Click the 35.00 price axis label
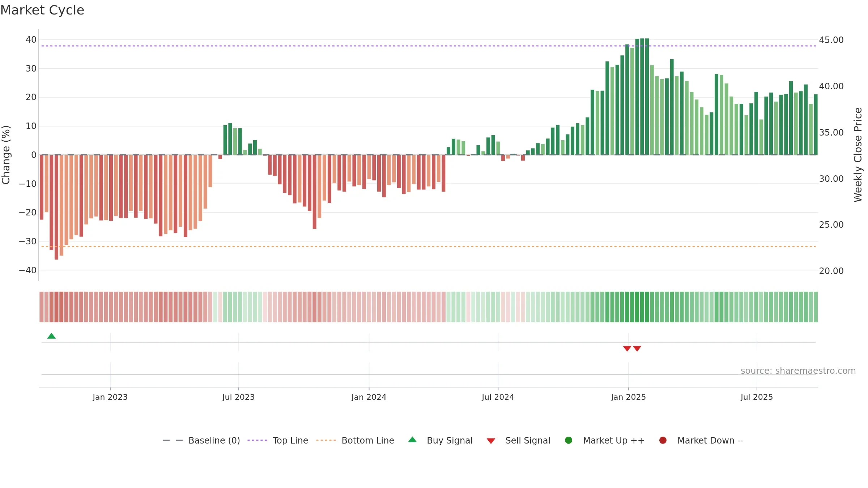The image size is (868, 488). [831, 133]
